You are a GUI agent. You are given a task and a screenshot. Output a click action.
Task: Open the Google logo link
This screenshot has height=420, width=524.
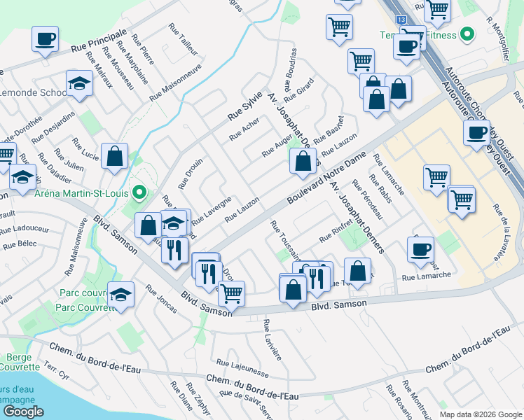pos(24,412)
